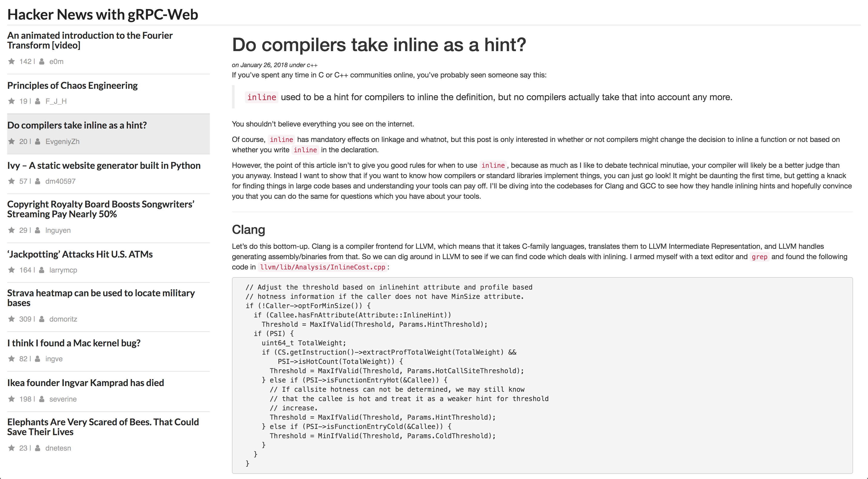This screenshot has height=479, width=868.
Task: Click user icon next to EvgeniyZh
Action: click(38, 141)
